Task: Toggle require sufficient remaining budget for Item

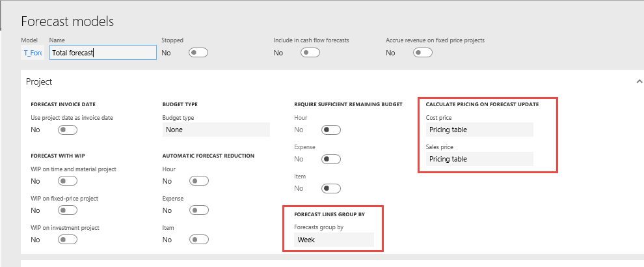Action: pyautogui.click(x=331, y=188)
